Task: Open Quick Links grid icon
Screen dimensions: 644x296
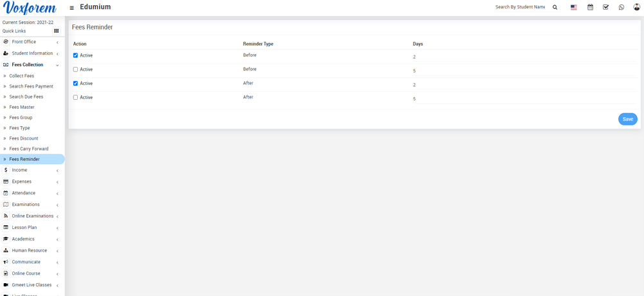Action: (57, 31)
